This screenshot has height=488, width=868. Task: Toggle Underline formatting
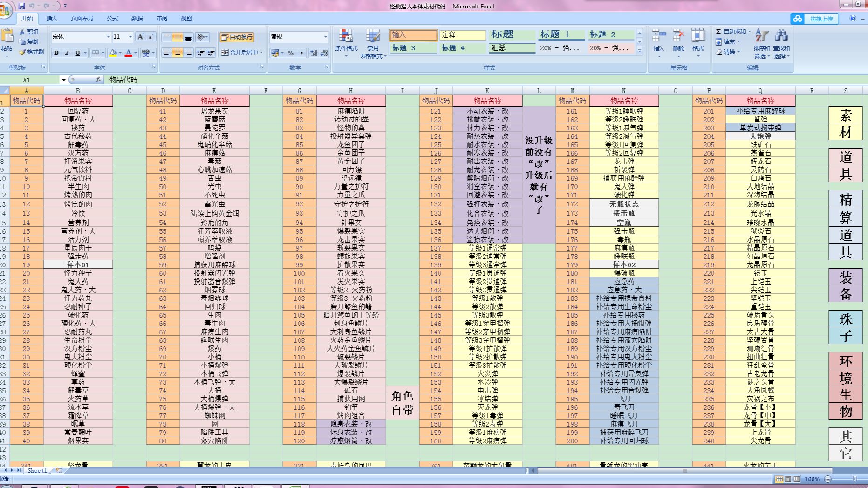click(78, 53)
